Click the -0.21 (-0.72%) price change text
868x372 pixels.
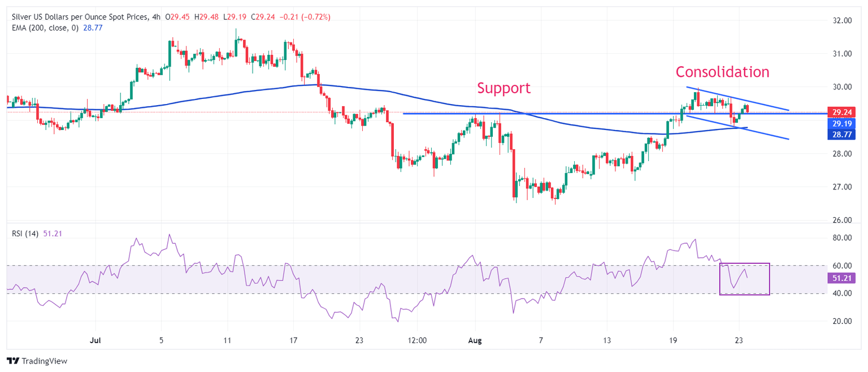306,18
